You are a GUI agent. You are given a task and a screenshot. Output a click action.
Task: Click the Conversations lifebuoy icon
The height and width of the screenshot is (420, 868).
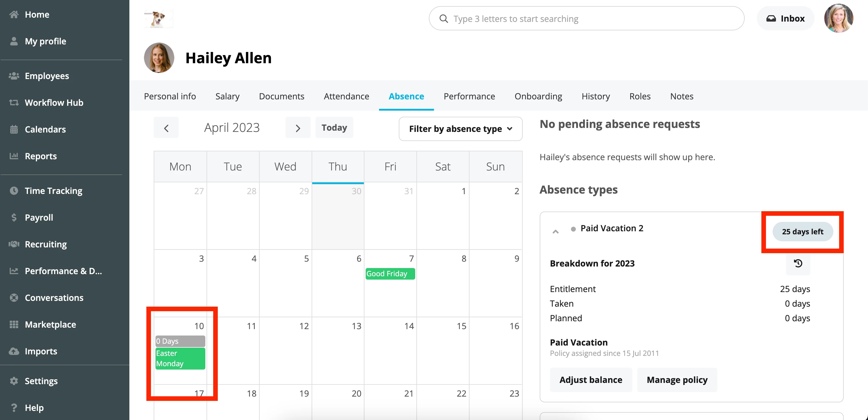[14, 298]
